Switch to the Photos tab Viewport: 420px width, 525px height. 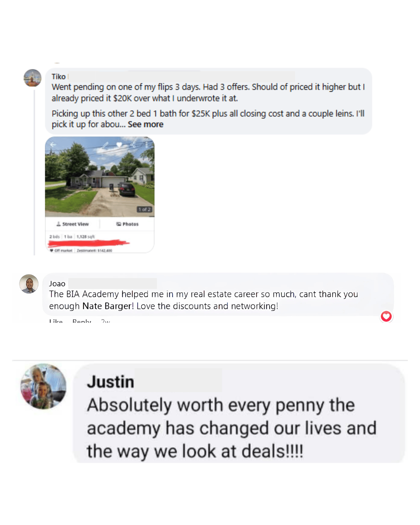pos(127,224)
